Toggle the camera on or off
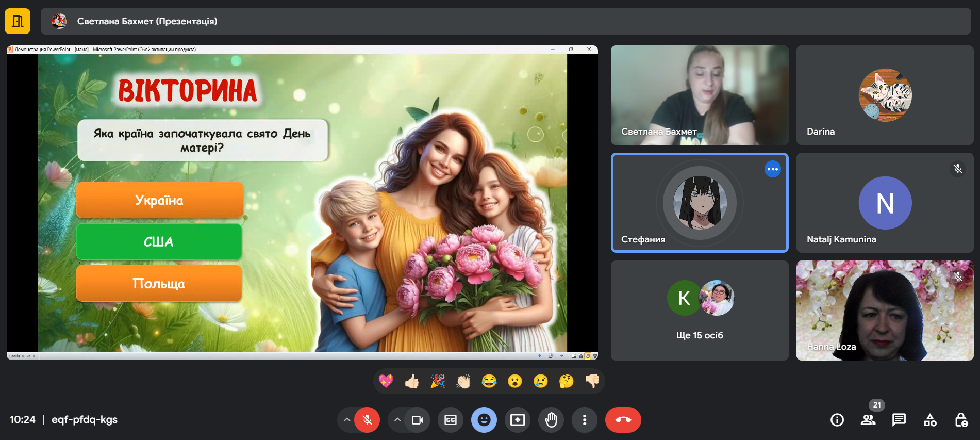The image size is (980, 440). click(x=417, y=420)
